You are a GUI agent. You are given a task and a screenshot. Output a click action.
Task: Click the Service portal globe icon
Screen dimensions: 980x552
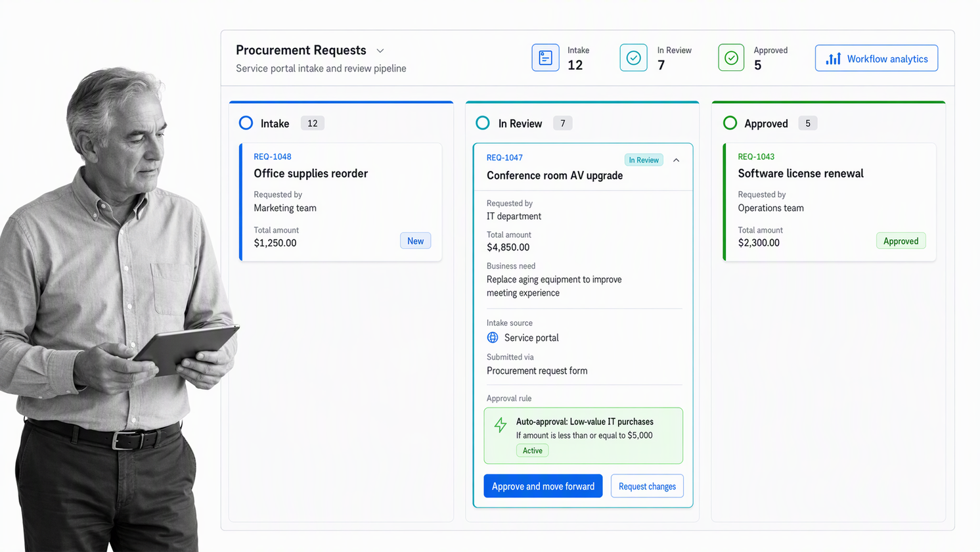tap(493, 338)
